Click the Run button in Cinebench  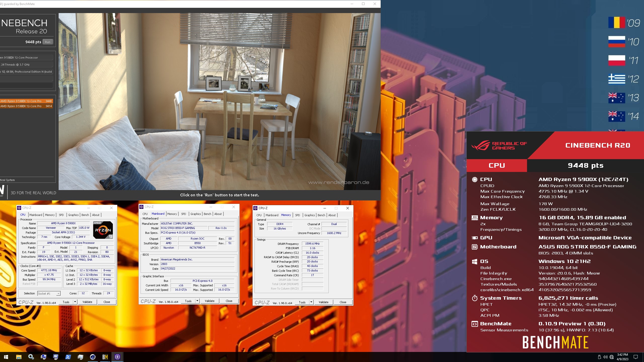coord(48,42)
